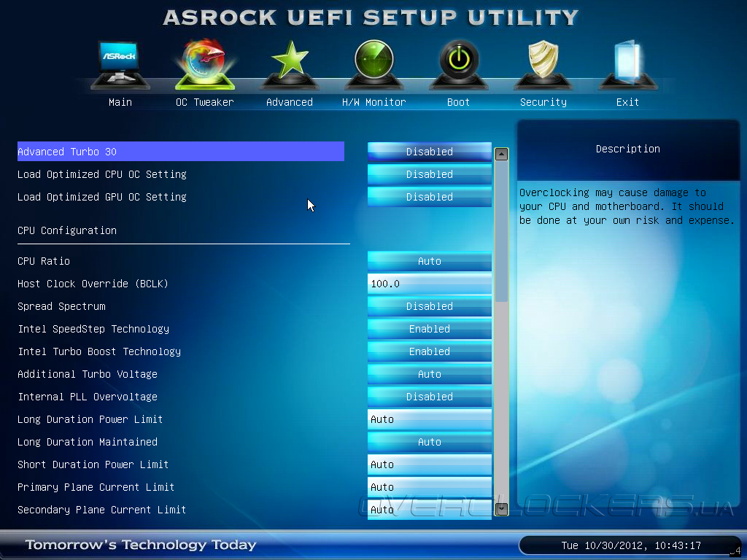The width and height of the screenshot is (747, 560).
Task: Edit the Short Duration Power Limit field
Action: coord(429,464)
